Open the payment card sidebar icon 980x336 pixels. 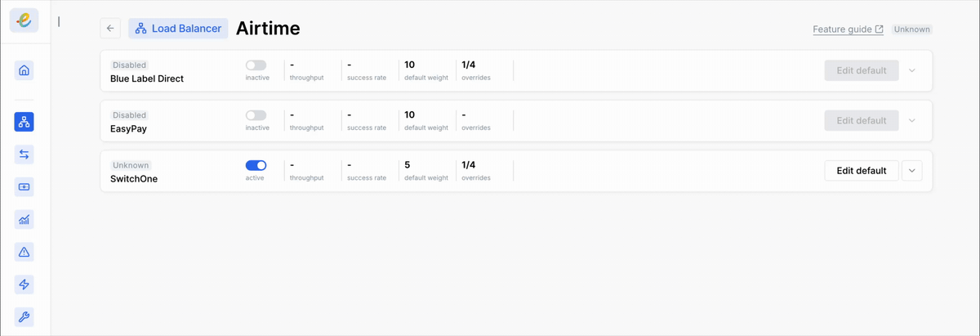coord(24,187)
